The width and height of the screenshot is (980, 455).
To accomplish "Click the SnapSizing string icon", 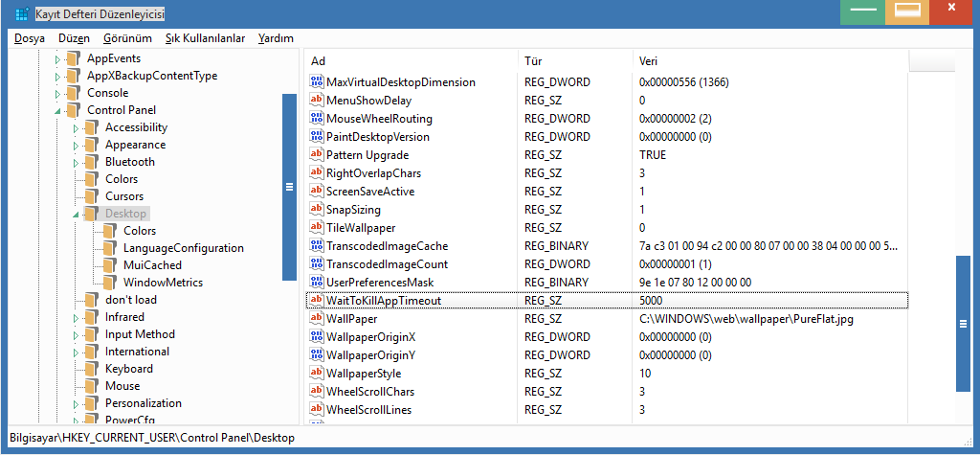I will tap(317, 209).
